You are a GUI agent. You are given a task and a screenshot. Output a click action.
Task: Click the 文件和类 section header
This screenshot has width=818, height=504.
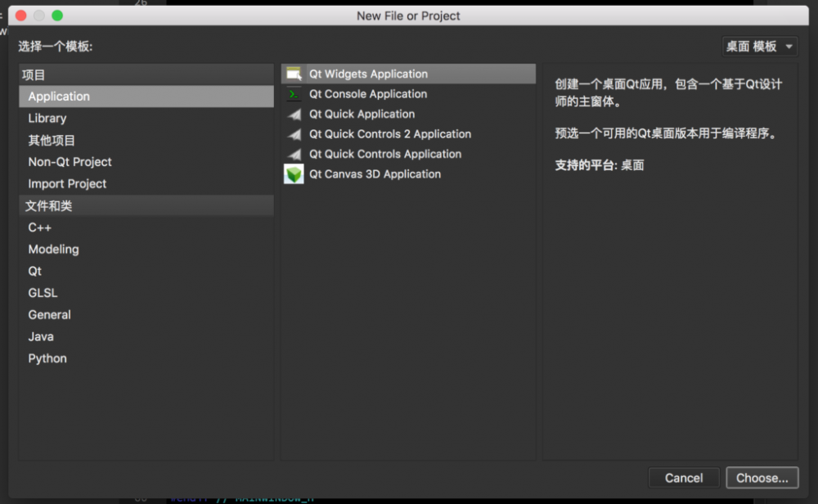(x=146, y=206)
